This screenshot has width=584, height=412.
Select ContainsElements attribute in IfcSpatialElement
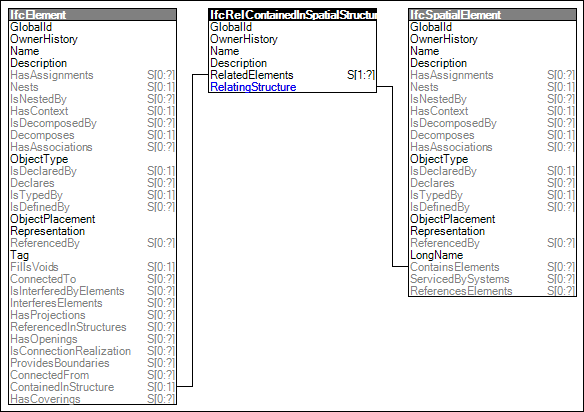[492, 267]
